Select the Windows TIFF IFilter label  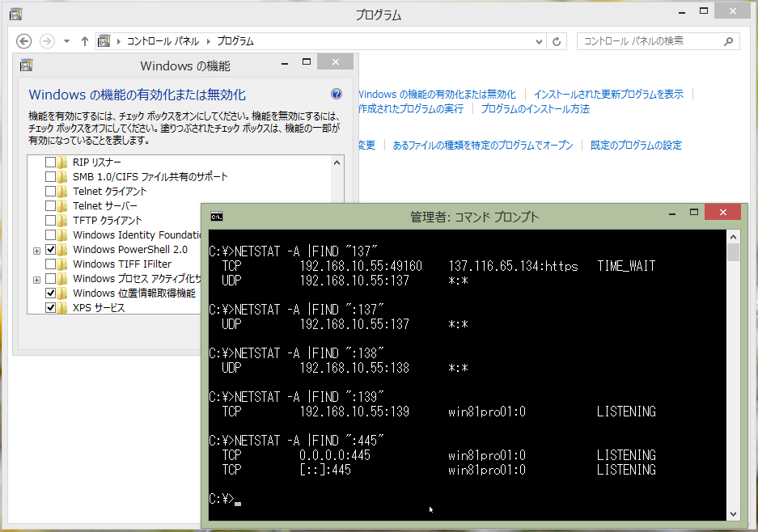(122, 264)
